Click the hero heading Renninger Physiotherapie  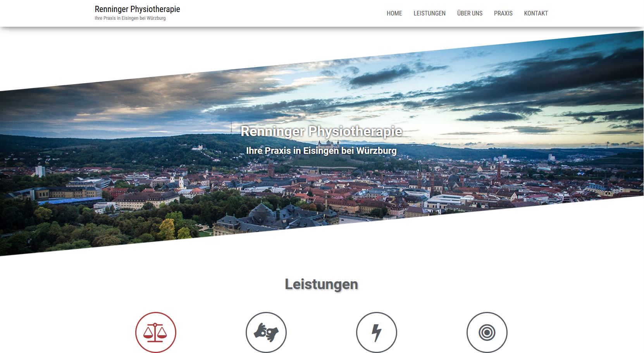pos(322,131)
